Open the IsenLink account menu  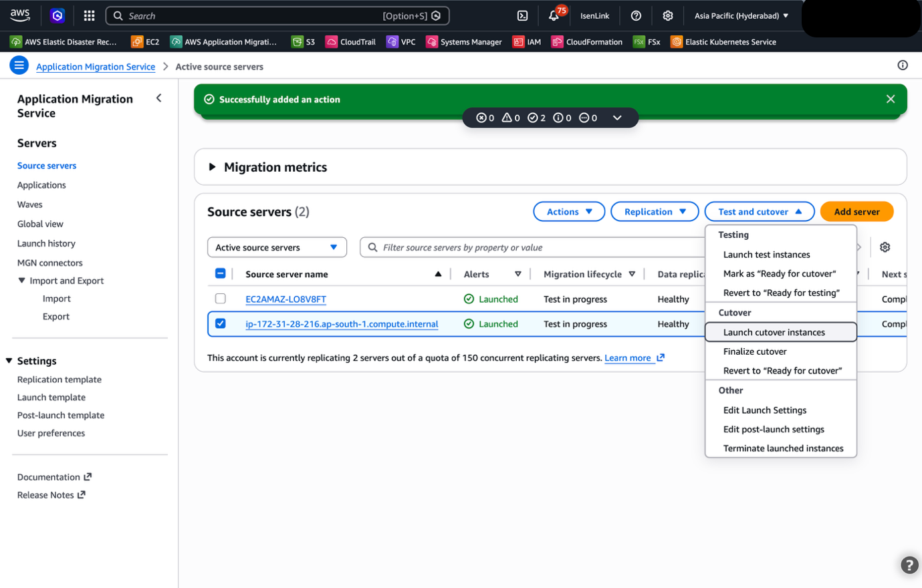click(x=594, y=15)
